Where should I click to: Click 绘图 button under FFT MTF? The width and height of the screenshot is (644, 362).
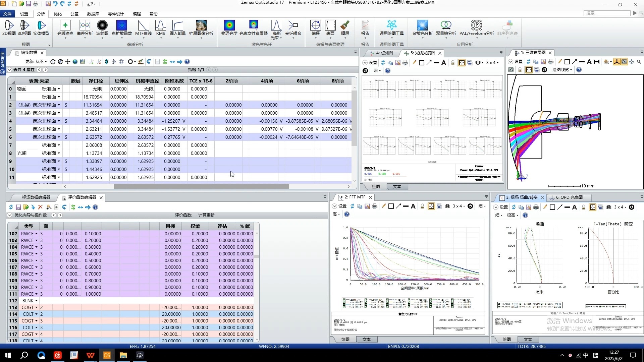click(x=345, y=340)
